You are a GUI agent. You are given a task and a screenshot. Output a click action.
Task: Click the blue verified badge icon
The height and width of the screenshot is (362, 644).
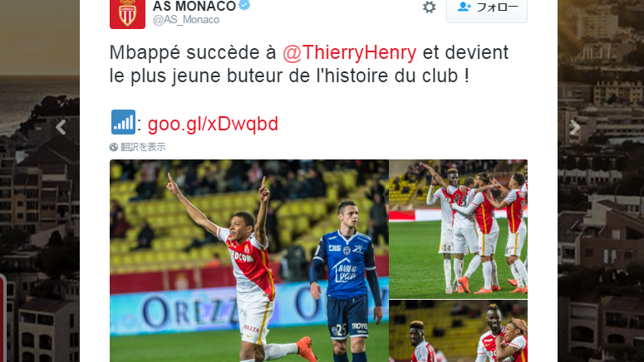(245, 5)
